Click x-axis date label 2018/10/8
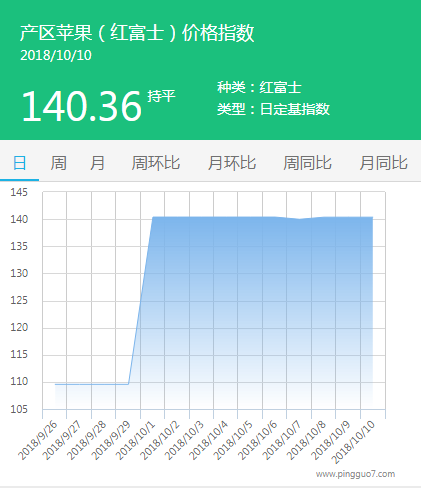 pyautogui.click(x=307, y=440)
